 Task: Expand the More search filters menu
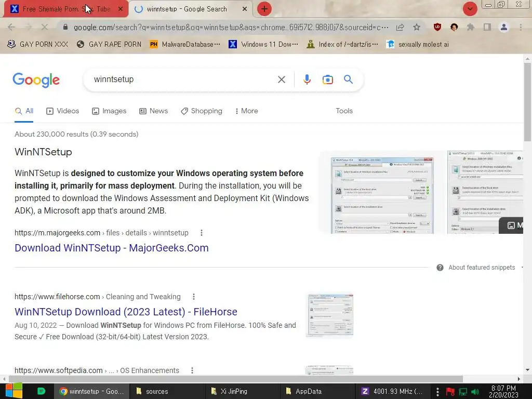click(x=247, y=111)
